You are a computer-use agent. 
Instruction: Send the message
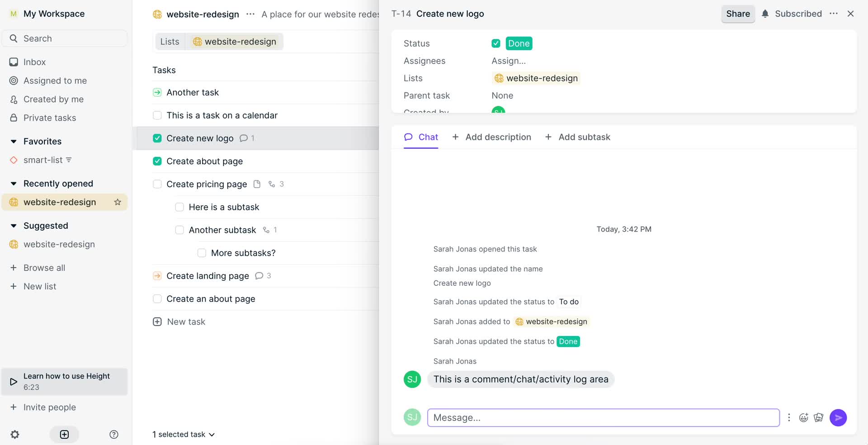[x=838, y=417]
